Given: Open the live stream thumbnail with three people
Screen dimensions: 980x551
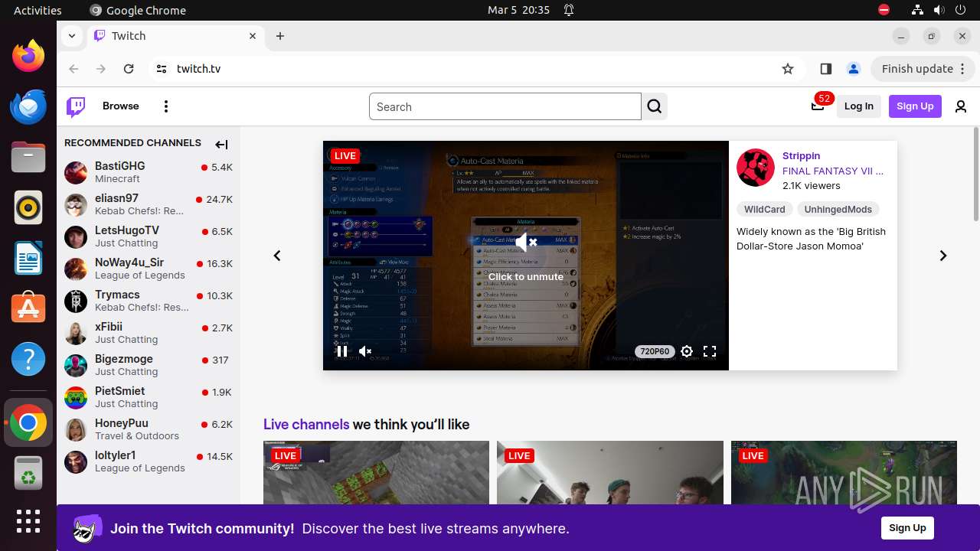Looking at the screenshot, I should 610,472.
